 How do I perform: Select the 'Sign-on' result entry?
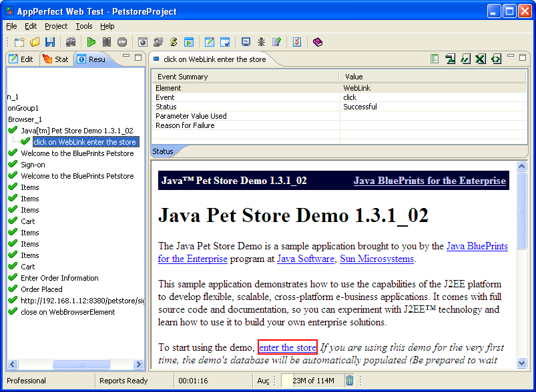click(x=33, y=165)
